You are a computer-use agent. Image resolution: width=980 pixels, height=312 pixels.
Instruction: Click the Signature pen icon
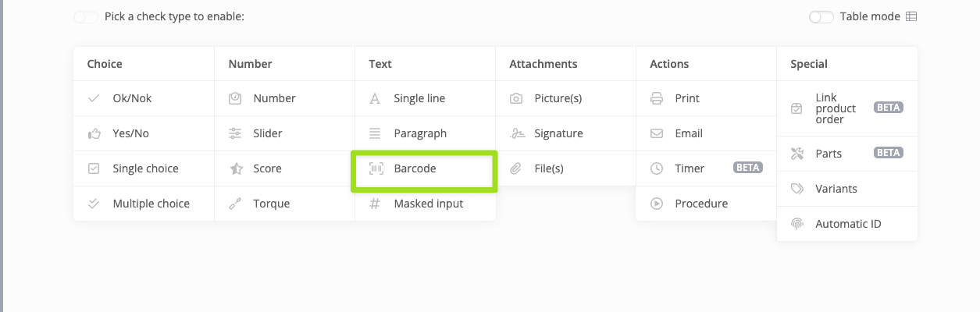click(x=516, y=133)
